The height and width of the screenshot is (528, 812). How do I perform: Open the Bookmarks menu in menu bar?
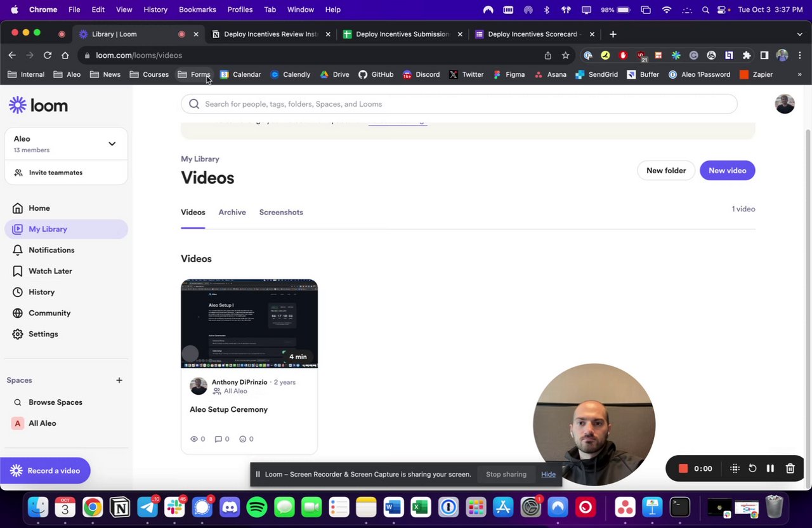click(197, 10)
